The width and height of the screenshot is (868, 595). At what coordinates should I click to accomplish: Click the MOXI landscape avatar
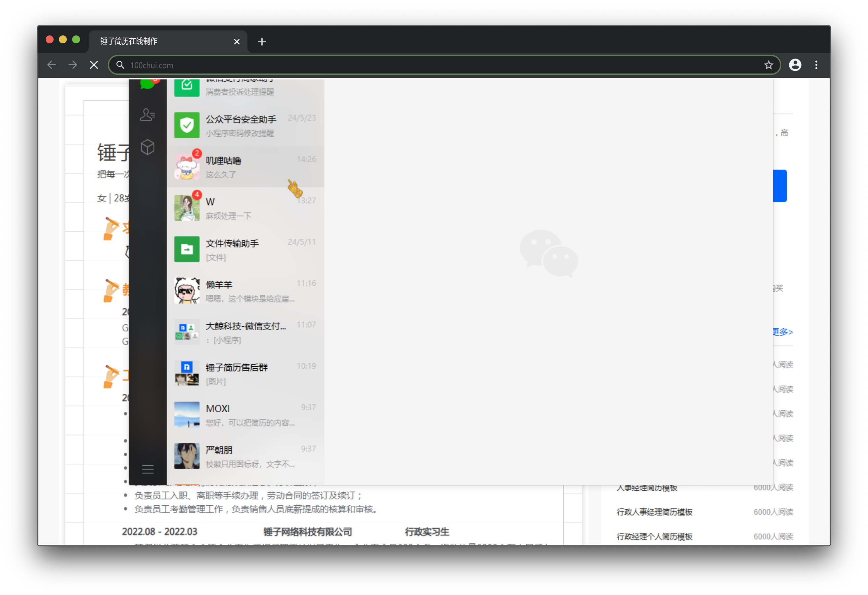click(187, 415)
